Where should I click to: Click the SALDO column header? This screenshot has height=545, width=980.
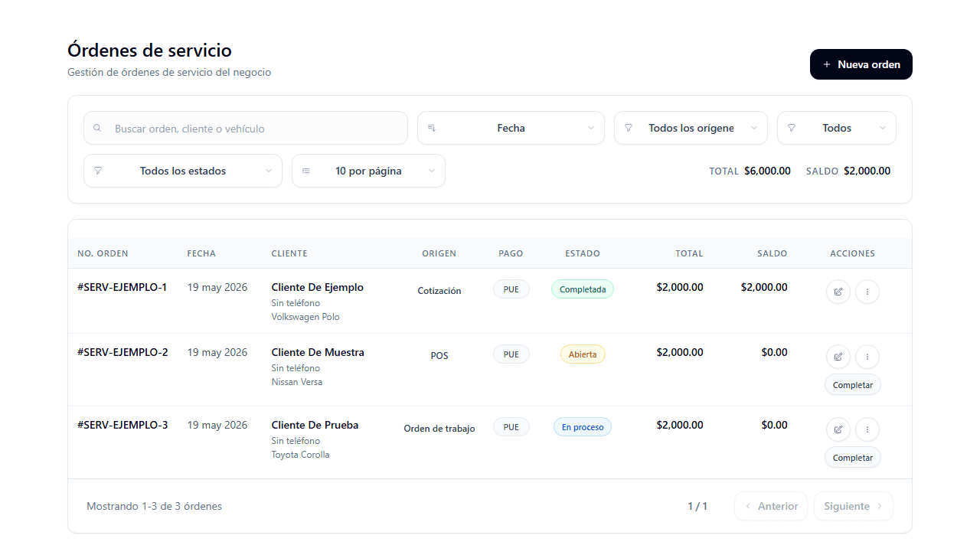point(773,253)
